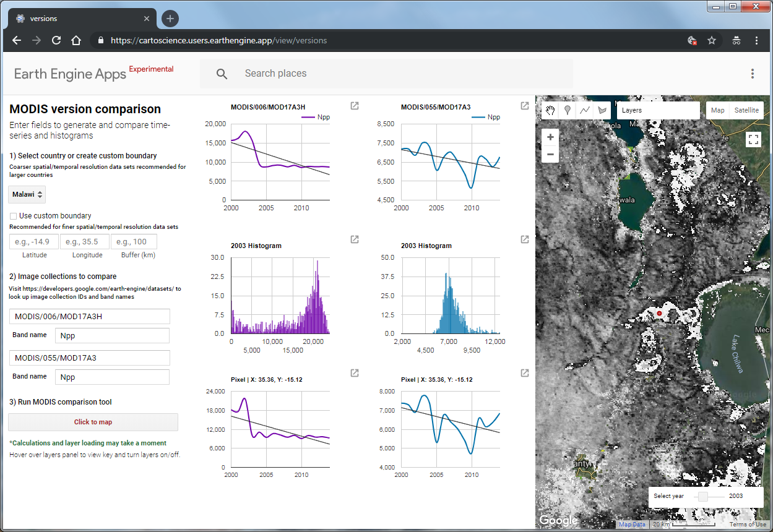
Task: Open the MODIS/006/MOD17A3H chart in new window
Action: click(355, 106)
